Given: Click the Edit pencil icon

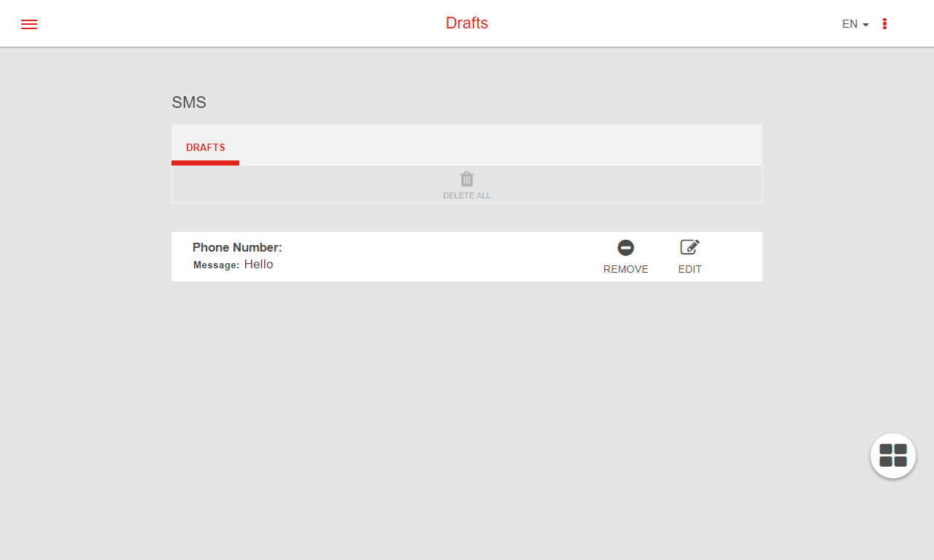Looking at the screenshot, I should pyautogui.click(x=690, y=248).
